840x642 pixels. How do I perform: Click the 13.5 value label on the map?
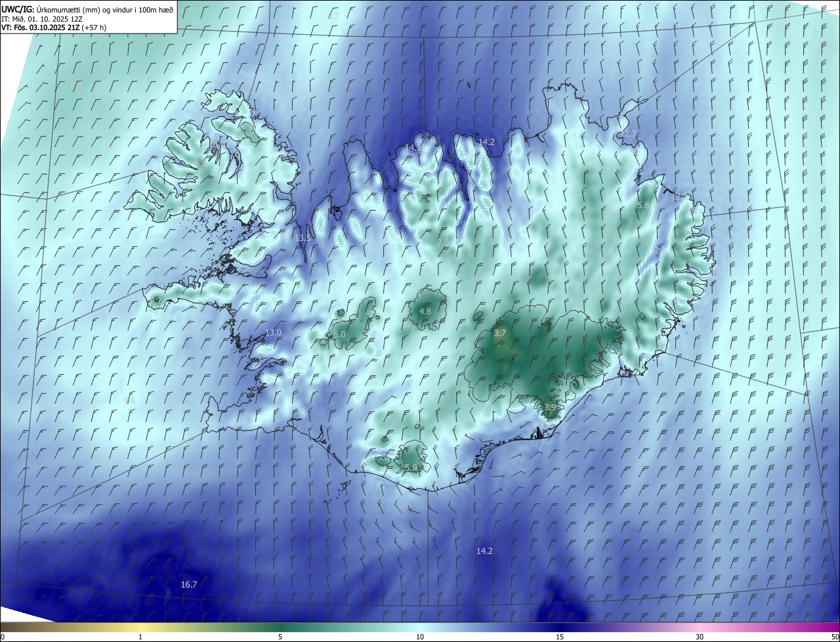303,238
